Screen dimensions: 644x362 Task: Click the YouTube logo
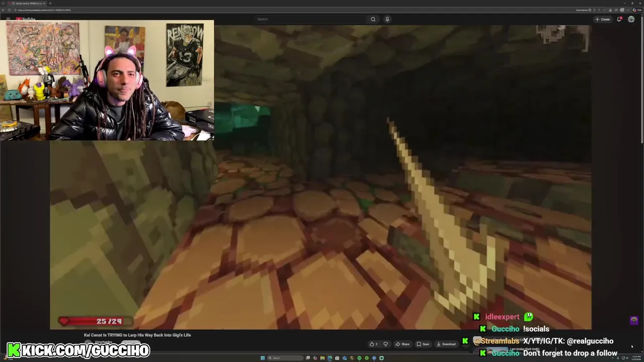(26, 19)
